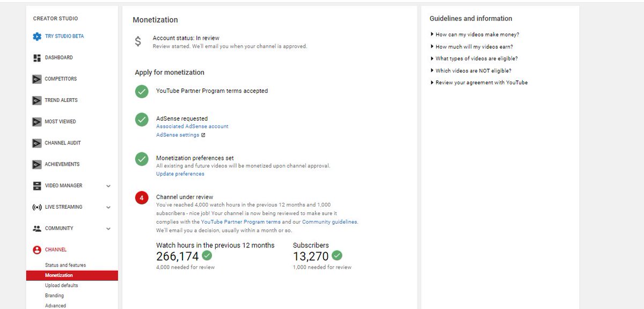Click Update preferences link
The image size is (644, 309).
pyautogui.click(x=180, y=174)
